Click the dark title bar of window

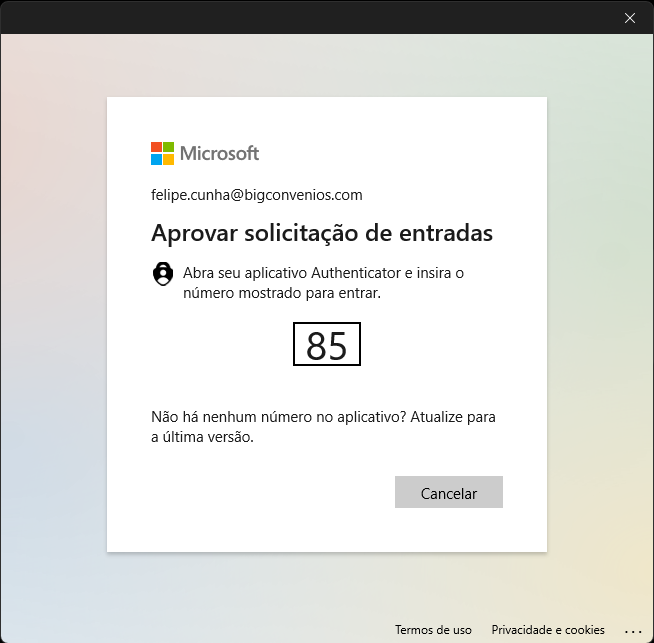coord(309,18)
